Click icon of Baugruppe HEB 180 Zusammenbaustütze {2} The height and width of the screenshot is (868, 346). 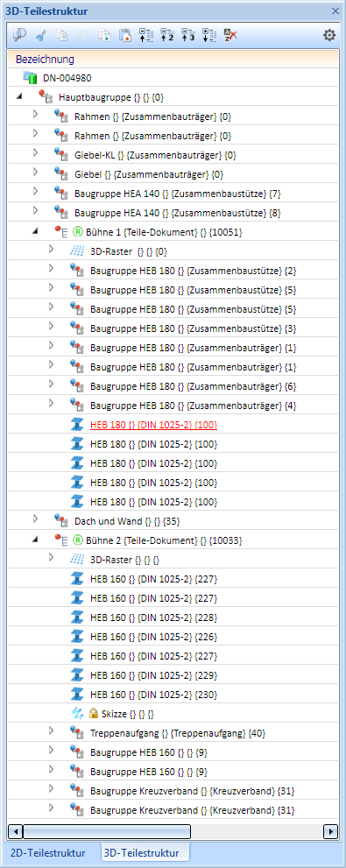pyautogui.click(x=76, y=271)
